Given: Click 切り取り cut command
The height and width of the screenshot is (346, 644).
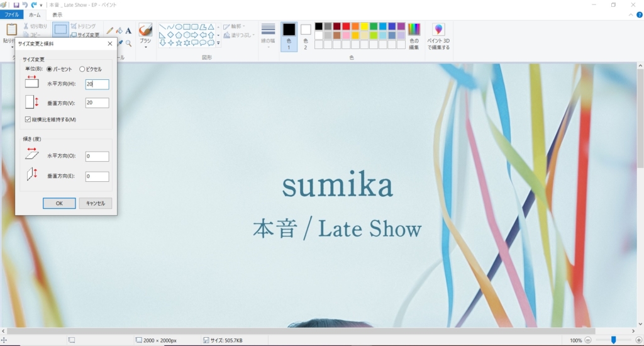Looking at the screenshot, I should [35, 26].
